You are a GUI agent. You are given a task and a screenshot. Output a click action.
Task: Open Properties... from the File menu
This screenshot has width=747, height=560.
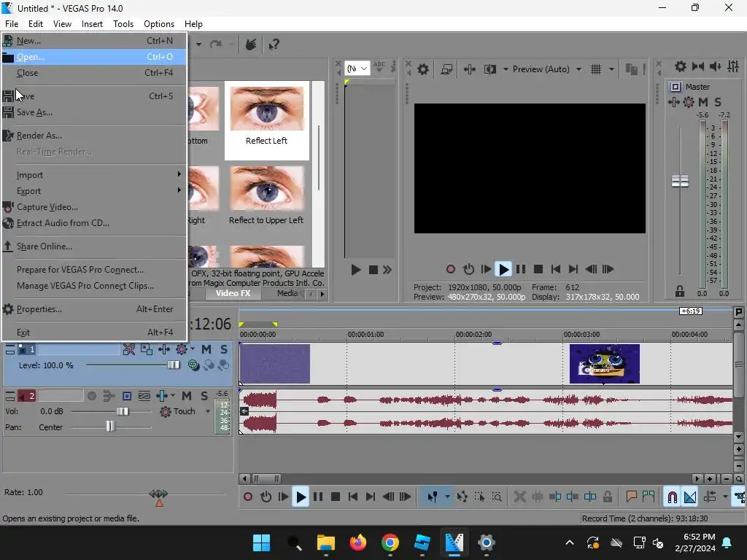coord(94,309)
